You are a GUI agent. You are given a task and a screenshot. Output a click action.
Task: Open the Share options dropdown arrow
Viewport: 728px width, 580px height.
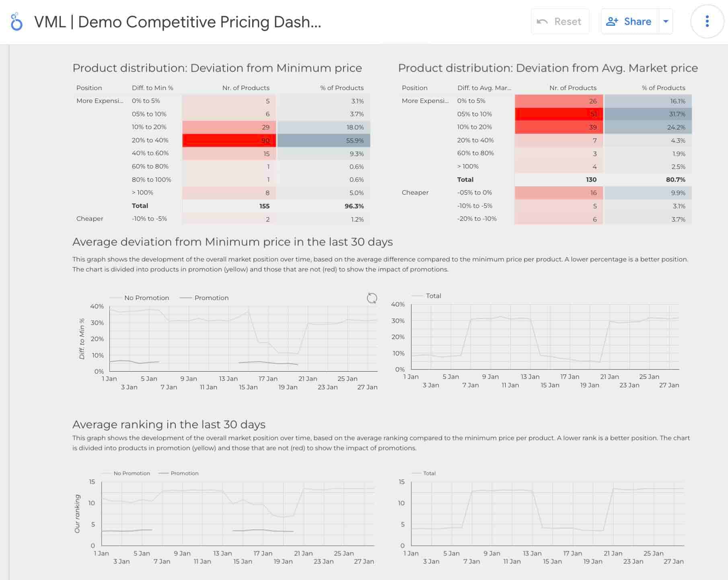point(665,21)
